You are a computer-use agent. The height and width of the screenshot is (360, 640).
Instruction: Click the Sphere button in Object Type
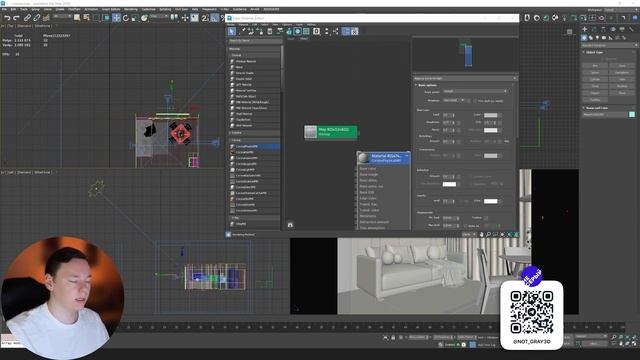pos(595,72)
